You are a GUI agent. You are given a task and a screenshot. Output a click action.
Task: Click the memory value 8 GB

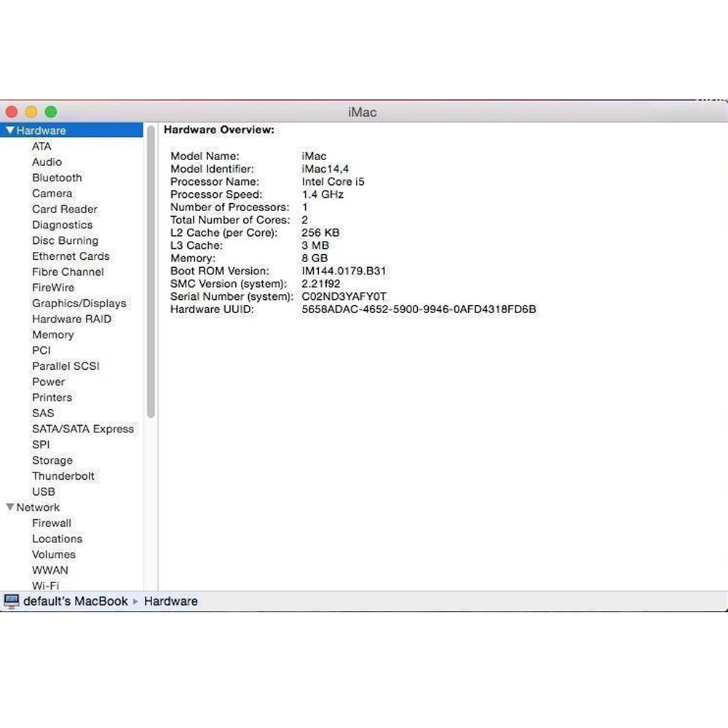[314, 258]
